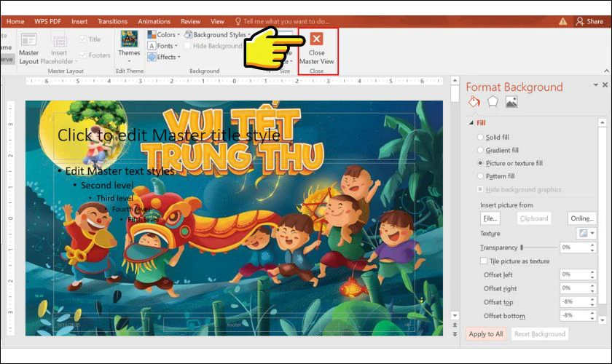
Task: Select the Solid fill radio button
Action: coord(479,137)
